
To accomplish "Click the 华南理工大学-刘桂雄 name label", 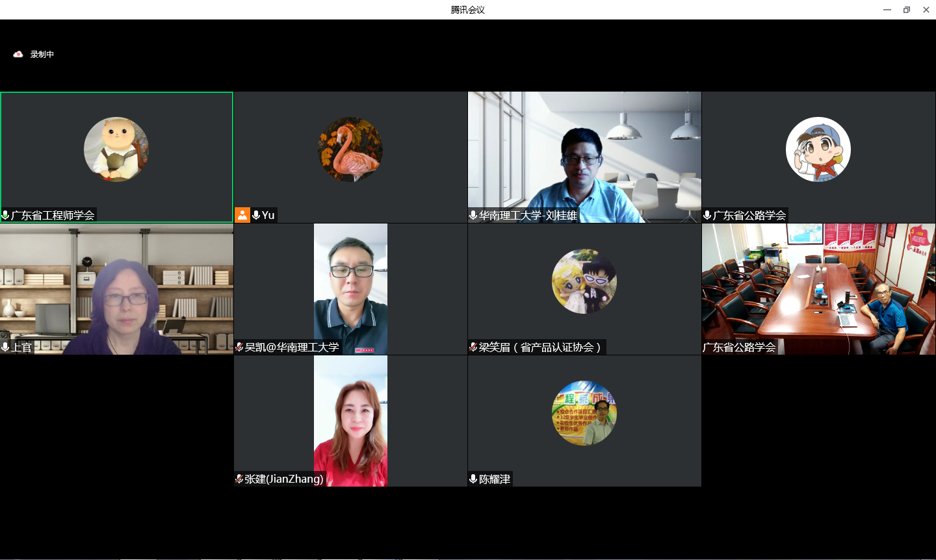I will [x=528, y=215].
